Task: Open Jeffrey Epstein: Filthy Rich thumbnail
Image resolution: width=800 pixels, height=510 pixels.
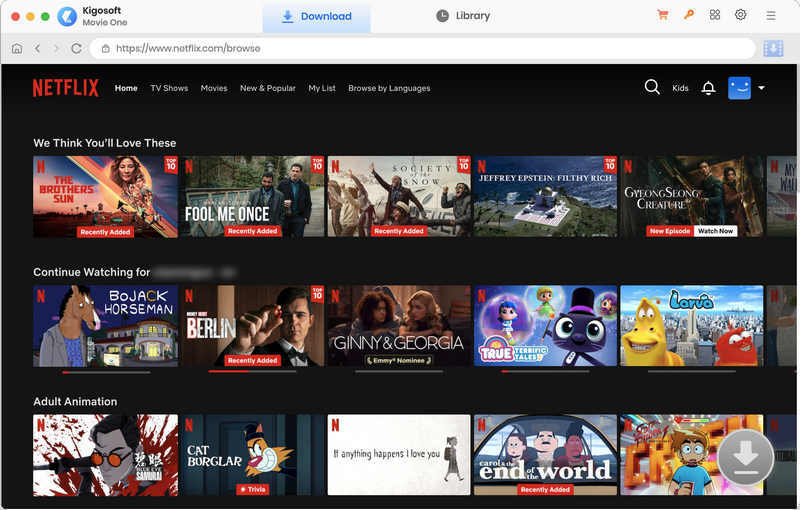Action: 545,196
